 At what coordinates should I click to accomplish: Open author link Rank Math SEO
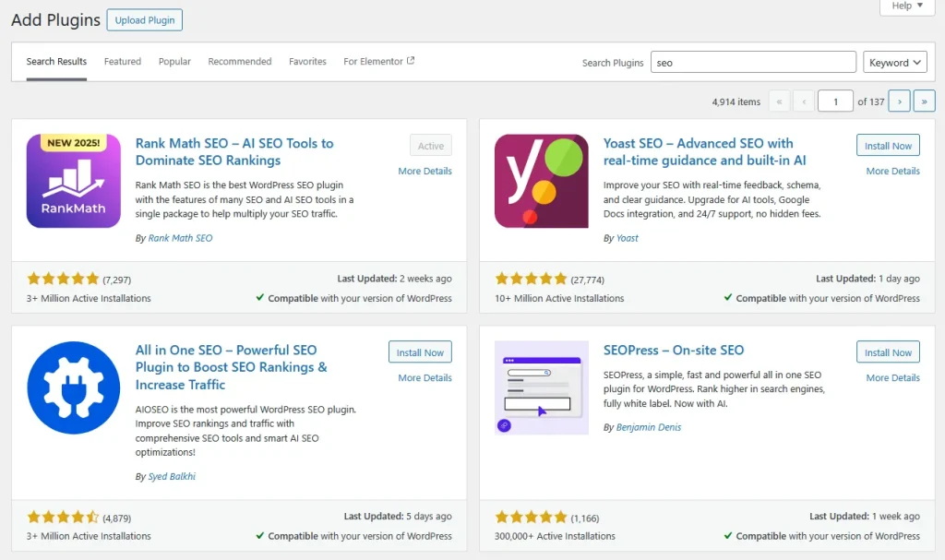[x=180, y=238]
